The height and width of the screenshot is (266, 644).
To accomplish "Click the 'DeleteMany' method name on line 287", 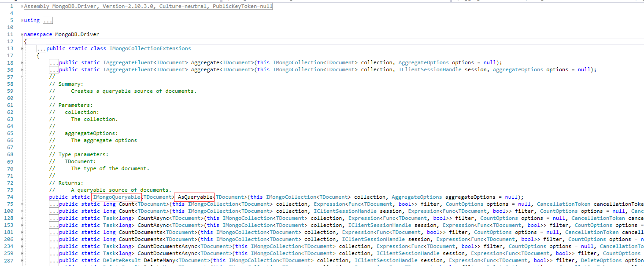I will (x=159, y=260).
